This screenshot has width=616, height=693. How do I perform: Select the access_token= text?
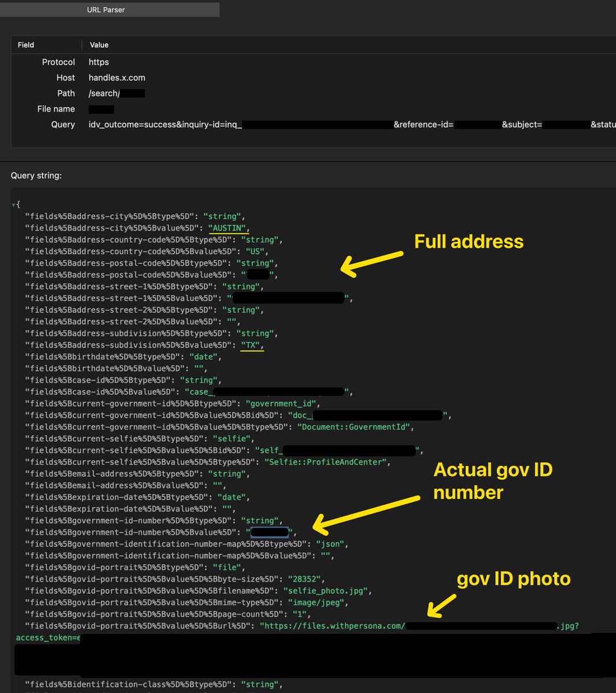[45, 638]
